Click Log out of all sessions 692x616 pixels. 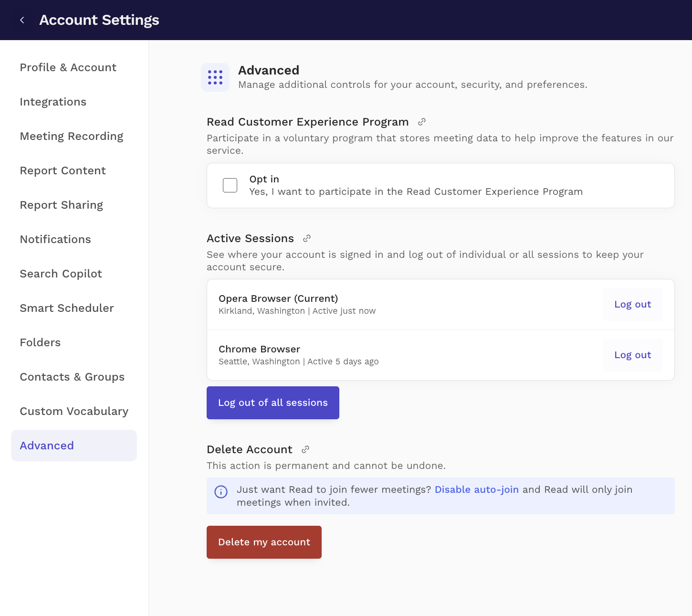273,403
